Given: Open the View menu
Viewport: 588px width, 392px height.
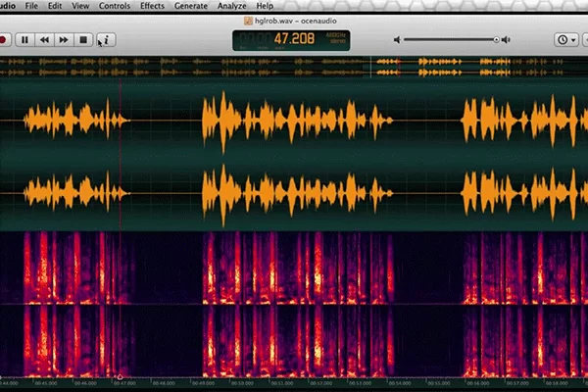Looking at the screenshot, I should [x=80, y=6].
